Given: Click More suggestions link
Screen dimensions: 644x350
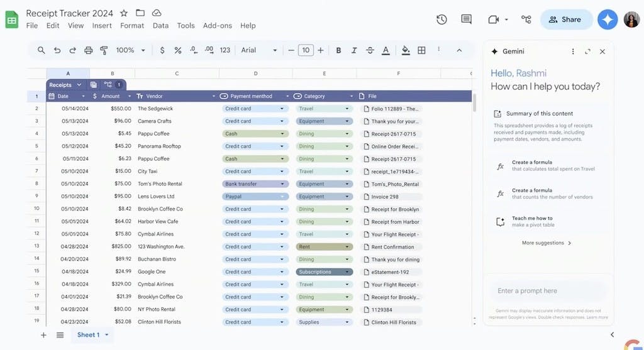Looking at the screenshot, I should pos(547,243).
